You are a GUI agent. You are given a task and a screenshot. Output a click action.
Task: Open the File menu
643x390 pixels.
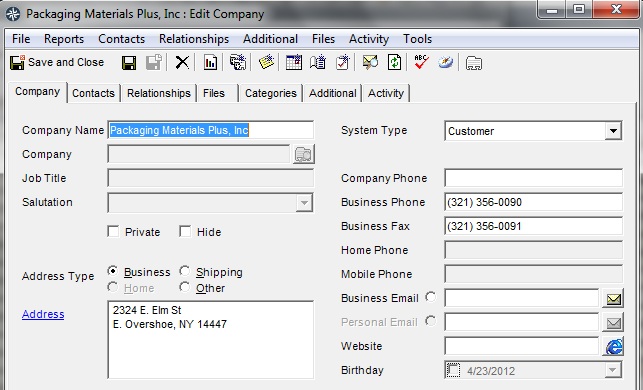coord(21,39)
